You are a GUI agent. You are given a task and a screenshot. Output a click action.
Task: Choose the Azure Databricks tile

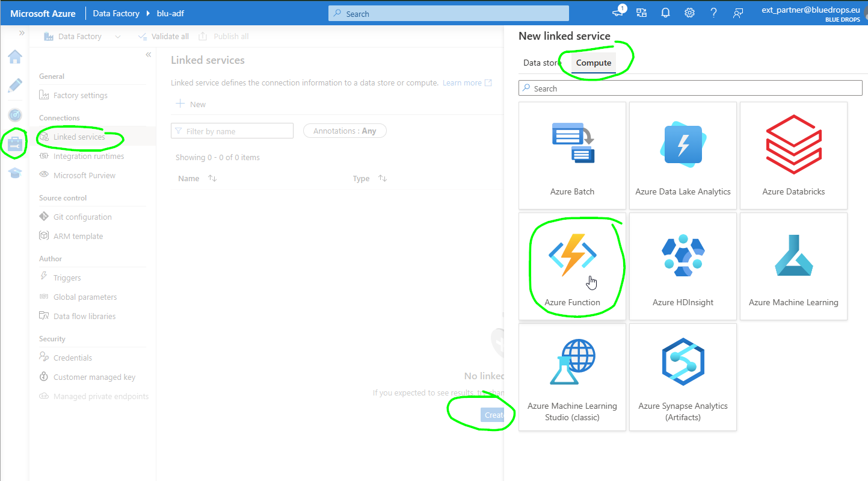(793, 155)
